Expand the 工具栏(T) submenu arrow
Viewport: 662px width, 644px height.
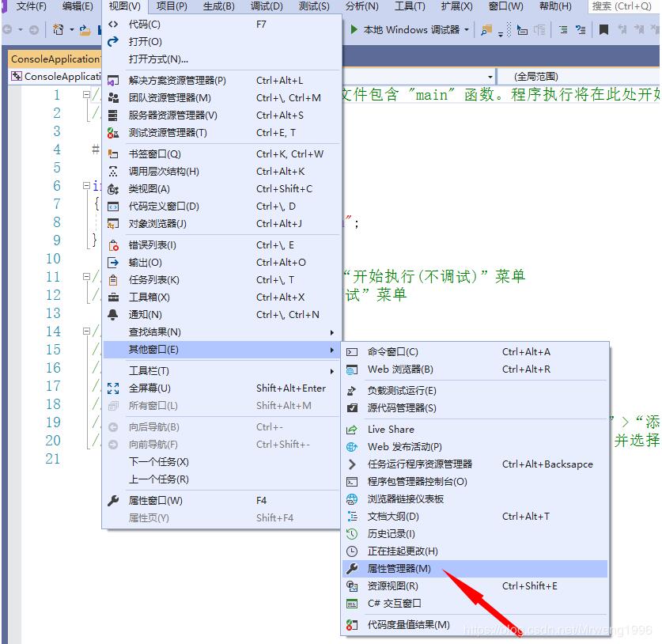coord(332,371)
